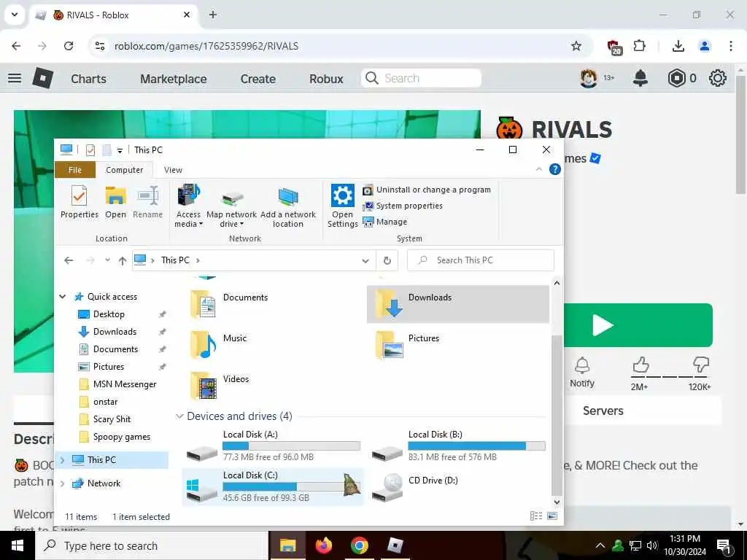Click the Access media ribbon icon
Screen dimensions: 747x560
[189, 206]
